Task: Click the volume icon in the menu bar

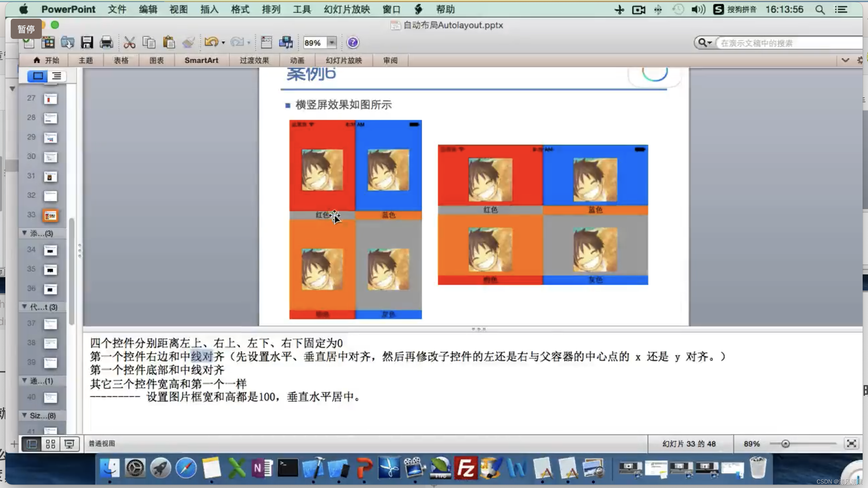Action: (x=698, y=9)
